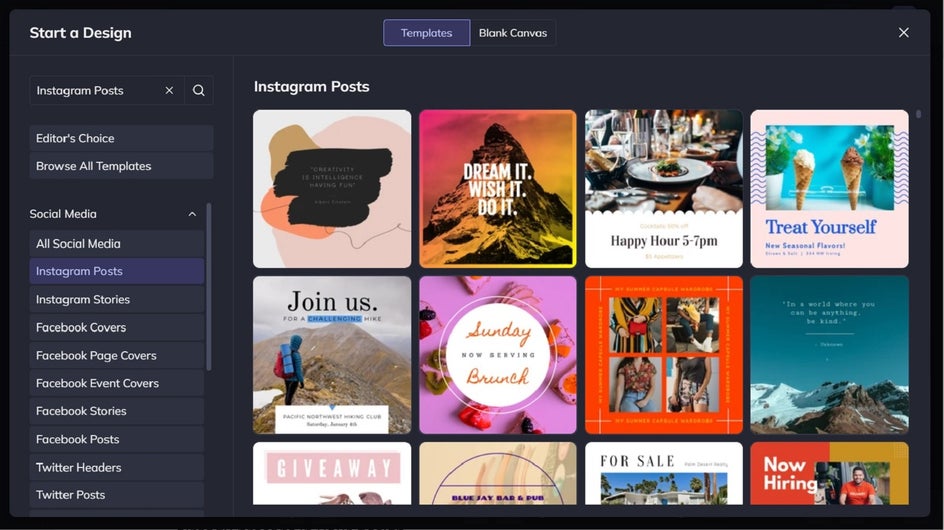
Task: Select Twitter Posts category
Action: (117, 494)
